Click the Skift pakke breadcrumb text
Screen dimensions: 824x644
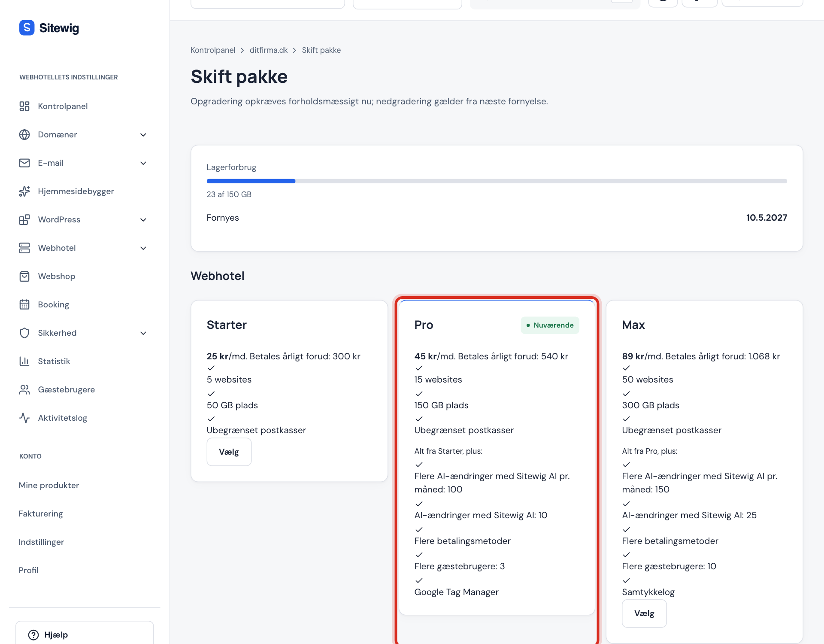pos(321,50)
